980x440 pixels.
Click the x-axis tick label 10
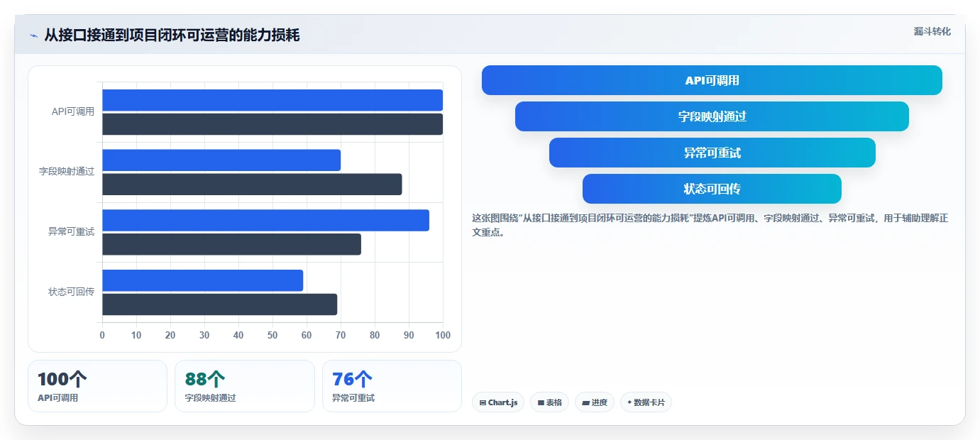click(x=136, y=335)
